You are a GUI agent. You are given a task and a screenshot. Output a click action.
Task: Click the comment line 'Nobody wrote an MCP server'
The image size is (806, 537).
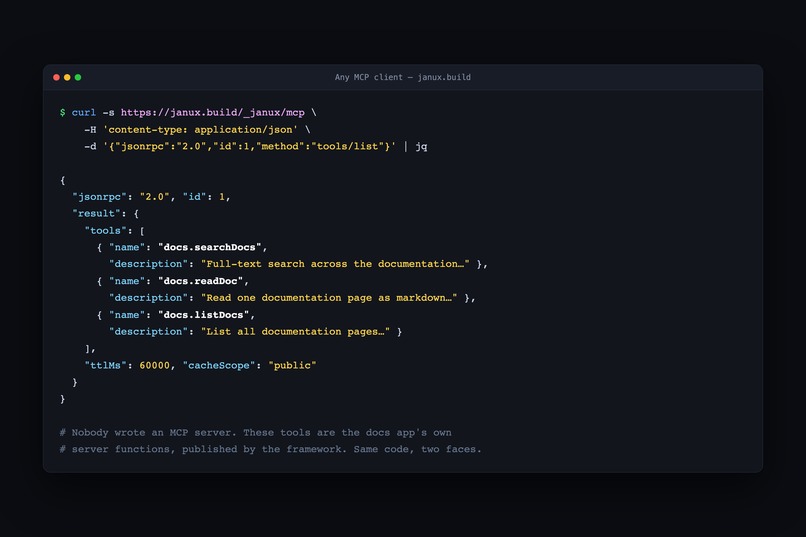coord(255,433)
